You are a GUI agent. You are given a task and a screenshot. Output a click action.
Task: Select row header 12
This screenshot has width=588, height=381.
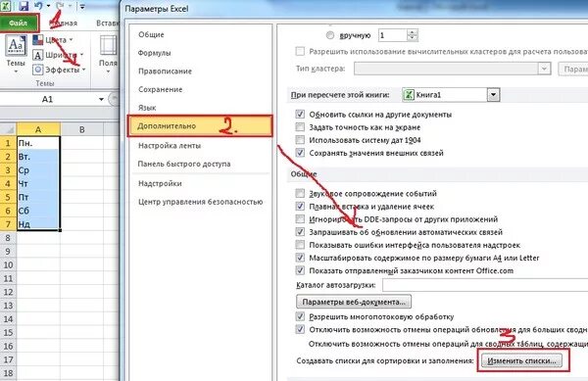point(8,292)
